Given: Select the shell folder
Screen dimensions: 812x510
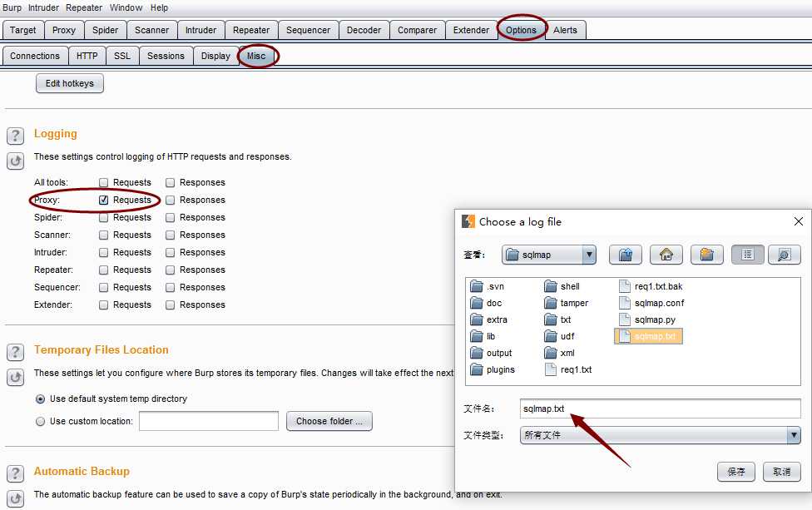Looking at the screenshot, I should pos(562,286).
